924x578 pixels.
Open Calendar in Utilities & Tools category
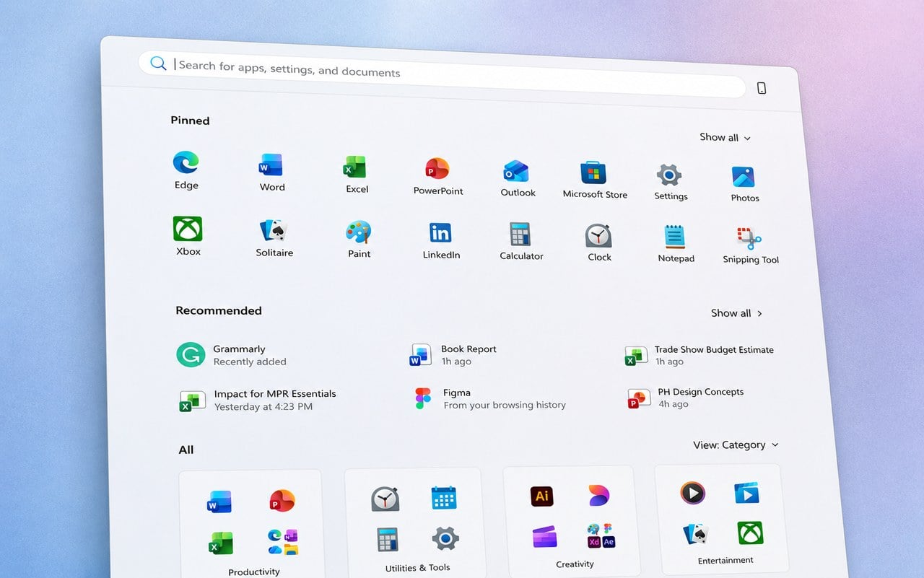click(x=443, y=498)
